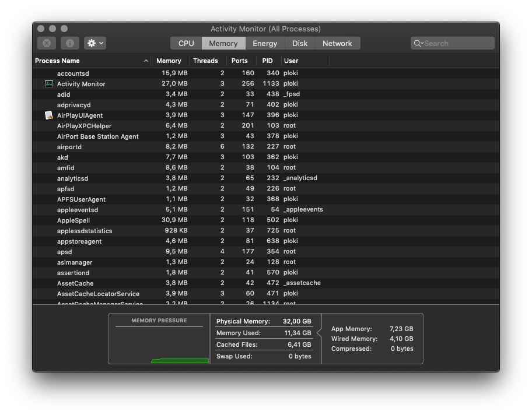The height and width of the screenshot is (415, 532).
Task: Click the 30,9 MB memory value
Action: (x=174, y=220)
